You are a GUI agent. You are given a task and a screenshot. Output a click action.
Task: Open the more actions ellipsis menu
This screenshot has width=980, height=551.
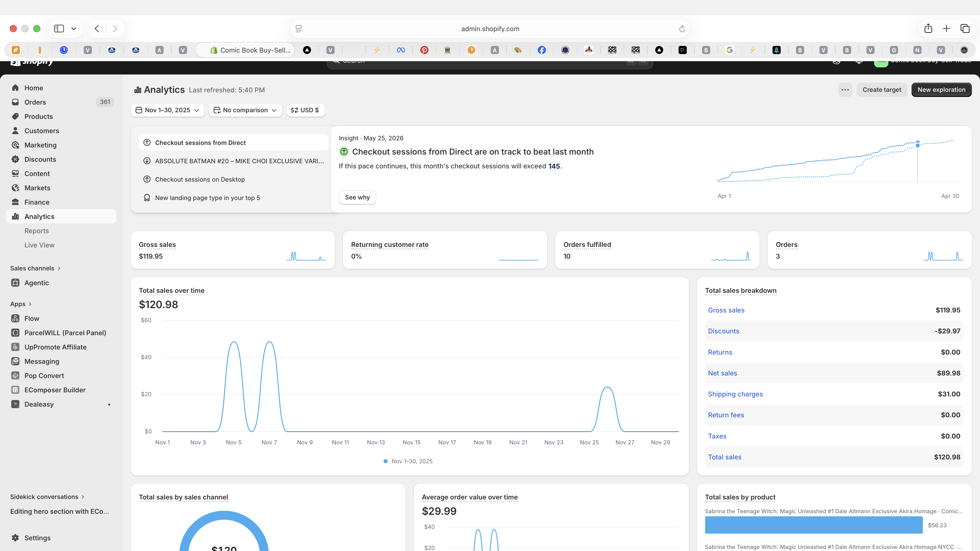(x=845, y=90)
